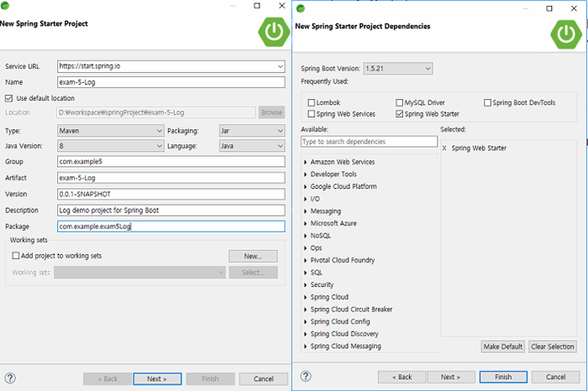
Task: Select Spring Web Starter in Selected list
Action: tap(479, 148)
